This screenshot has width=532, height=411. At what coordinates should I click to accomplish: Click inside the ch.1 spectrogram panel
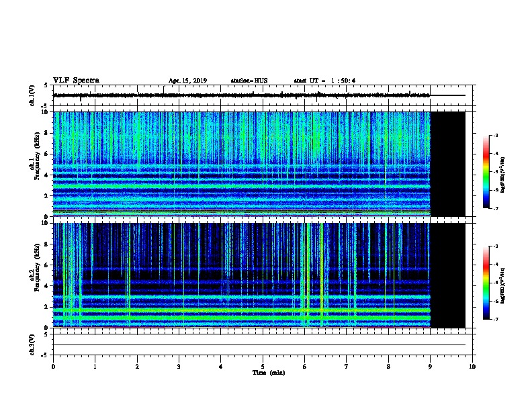pyautogui.click(x=242, y=164)
